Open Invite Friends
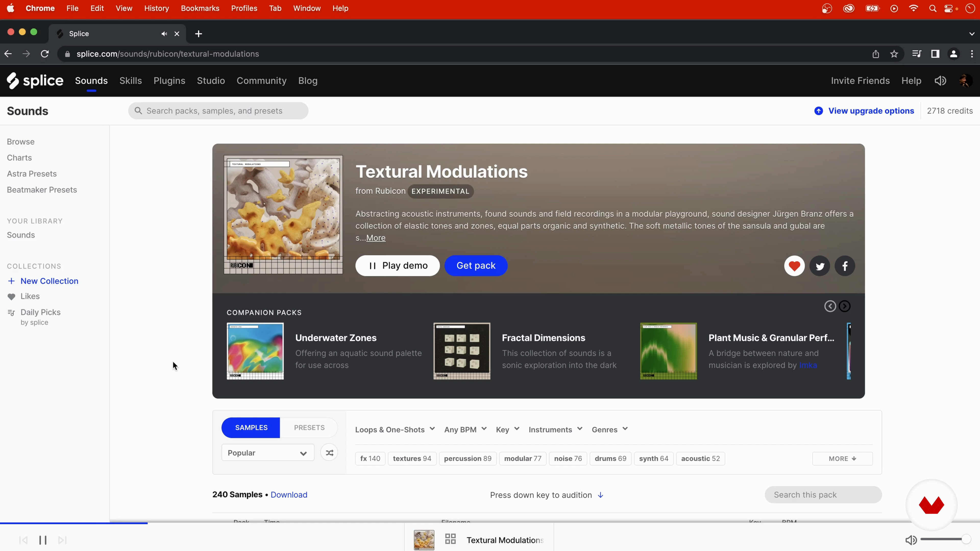 [x=860, y=81]
